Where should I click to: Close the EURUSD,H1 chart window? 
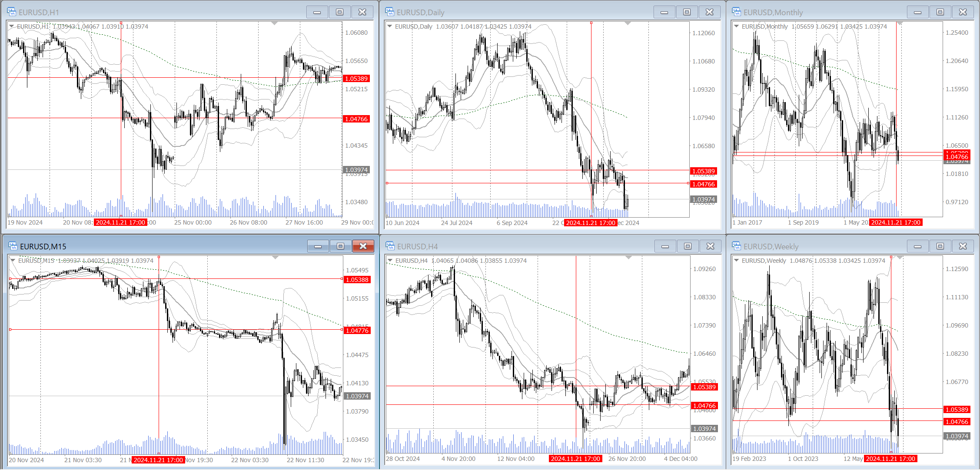[362, 12]
